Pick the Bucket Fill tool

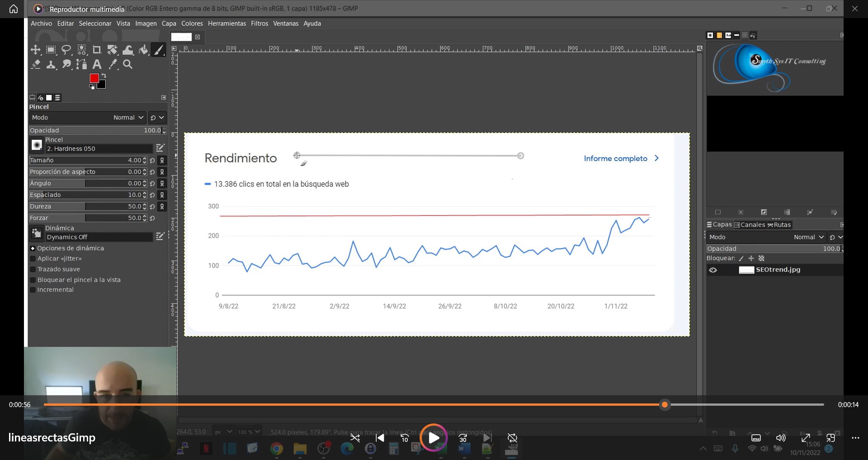(x=143, y=50)
